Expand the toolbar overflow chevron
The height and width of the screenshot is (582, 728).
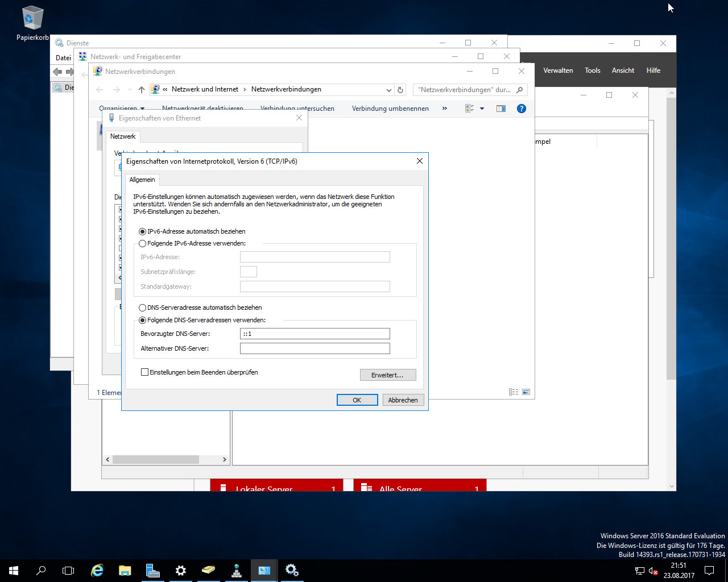(x=444, y=109)
